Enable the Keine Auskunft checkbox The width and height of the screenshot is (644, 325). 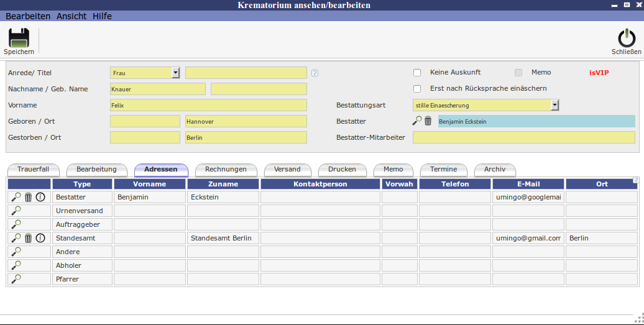point(417,73)
